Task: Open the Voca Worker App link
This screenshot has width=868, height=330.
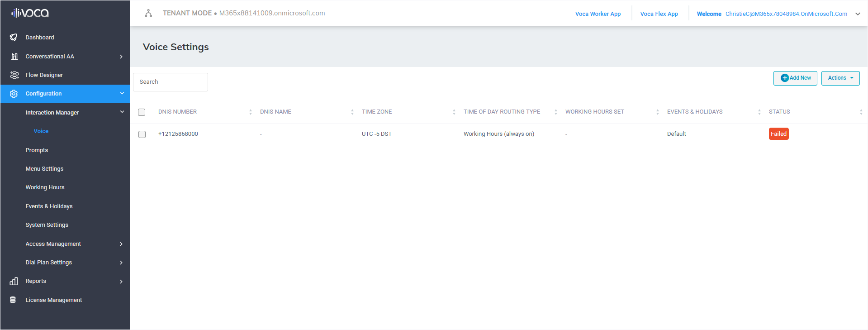Action: 598,14
